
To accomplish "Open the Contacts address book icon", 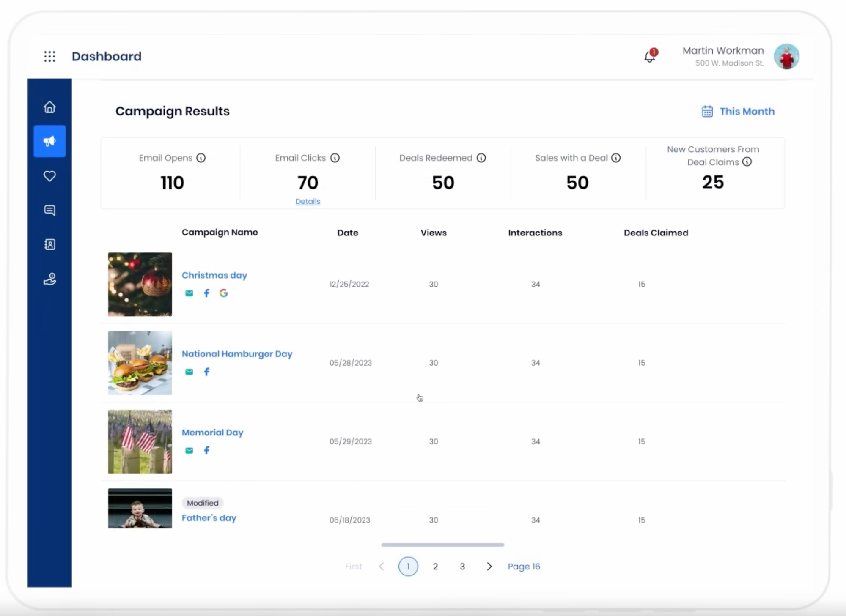I will (49, 244).
